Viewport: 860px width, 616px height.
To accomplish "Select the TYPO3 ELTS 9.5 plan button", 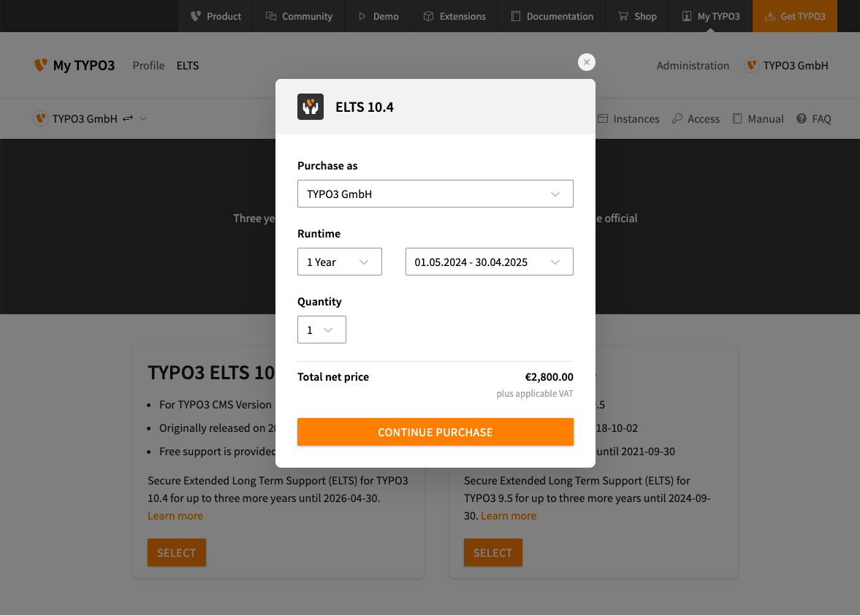I will click(493, 552).
